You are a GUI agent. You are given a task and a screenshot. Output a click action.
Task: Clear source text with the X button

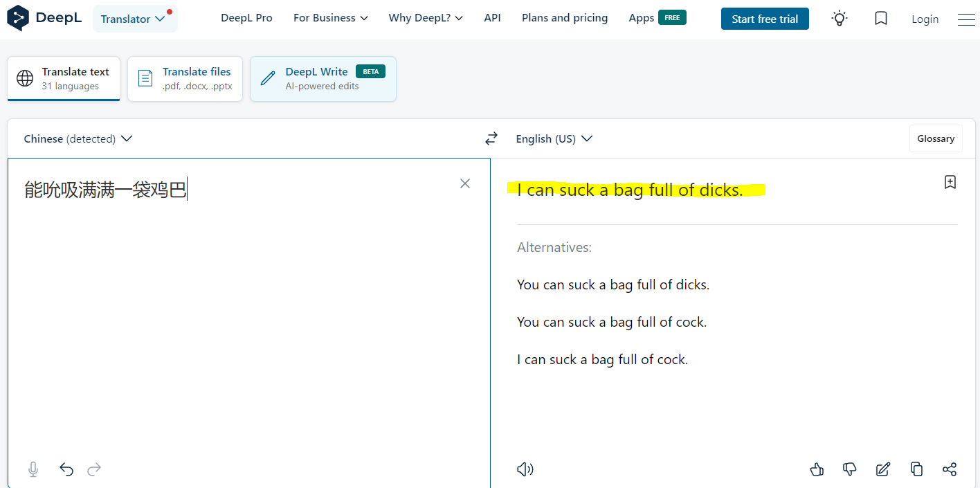(465, 183)
